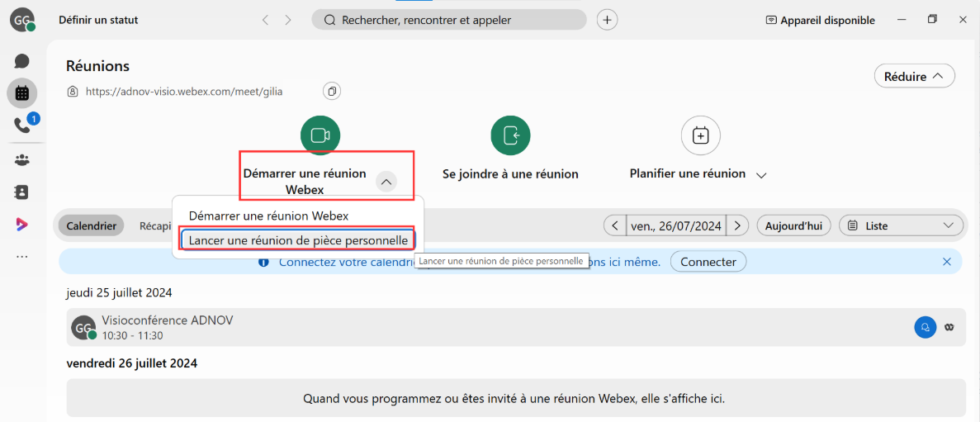
Task: Click the vendredi 26 juillet 2024 heading
Action: (x=132, y=363)
